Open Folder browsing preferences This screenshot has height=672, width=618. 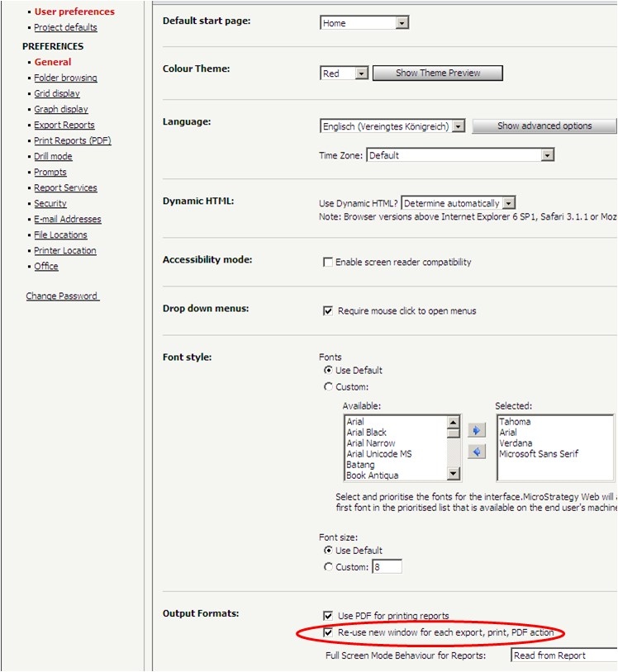(x=65, y=78)
